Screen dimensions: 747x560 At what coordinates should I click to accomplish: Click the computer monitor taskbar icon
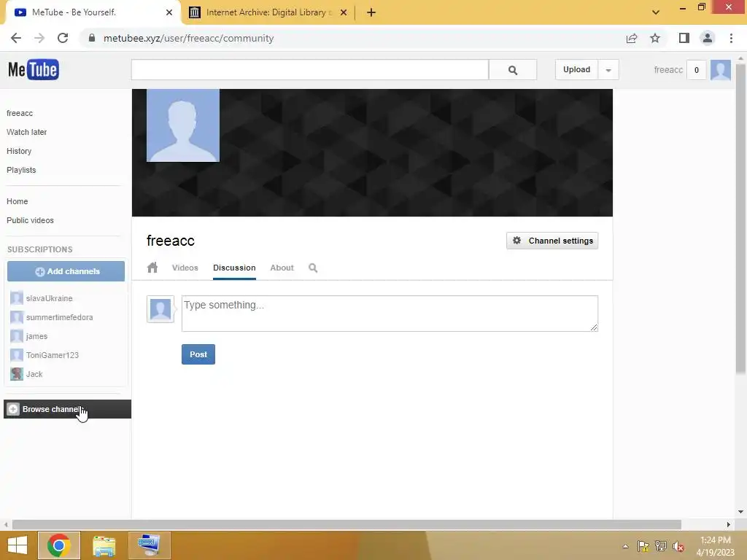149,545
